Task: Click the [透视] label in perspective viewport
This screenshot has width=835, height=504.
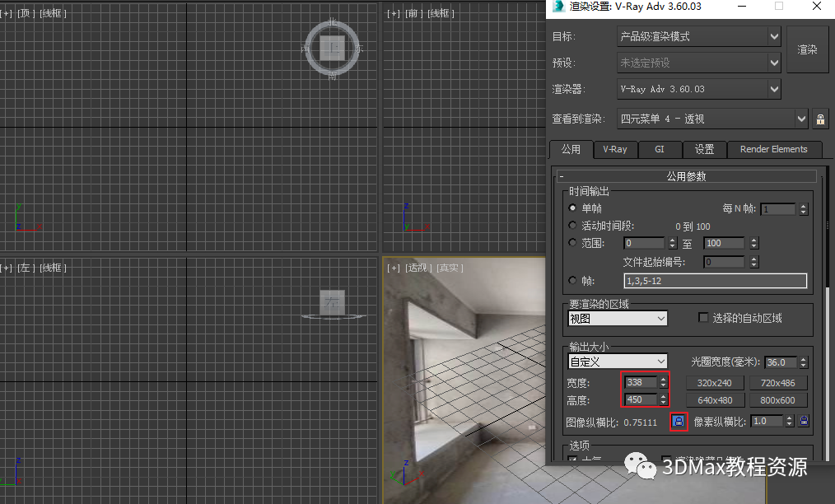Action: pyautogui.click(x=419, y=268)
